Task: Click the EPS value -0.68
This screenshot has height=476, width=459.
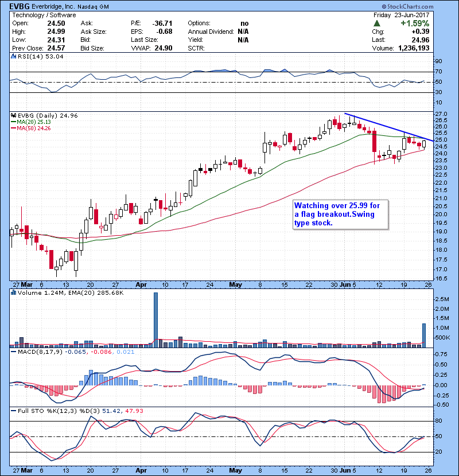Action: pyautogui.click(x=164, y=32)
